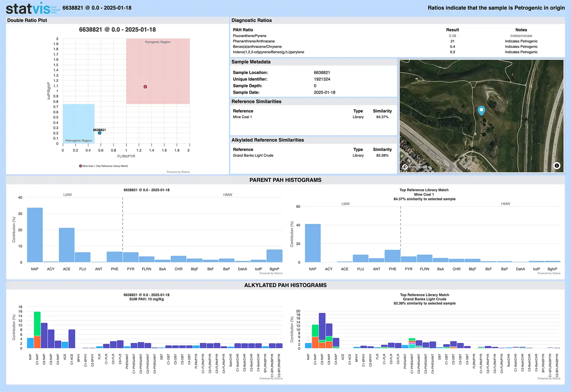Click the blue map location pin
Image resolution: width=571 pixels, height=392 pixels.
(481, 110)
